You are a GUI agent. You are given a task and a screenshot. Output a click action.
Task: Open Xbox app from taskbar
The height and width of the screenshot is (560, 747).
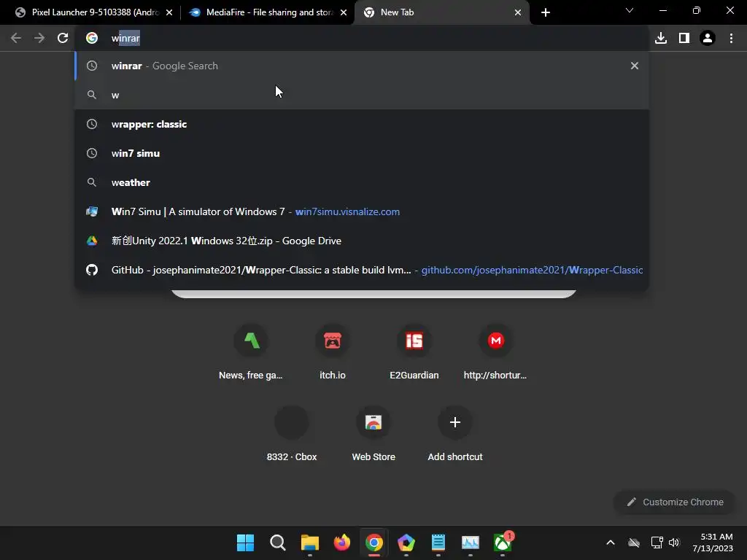pos(503,542)
